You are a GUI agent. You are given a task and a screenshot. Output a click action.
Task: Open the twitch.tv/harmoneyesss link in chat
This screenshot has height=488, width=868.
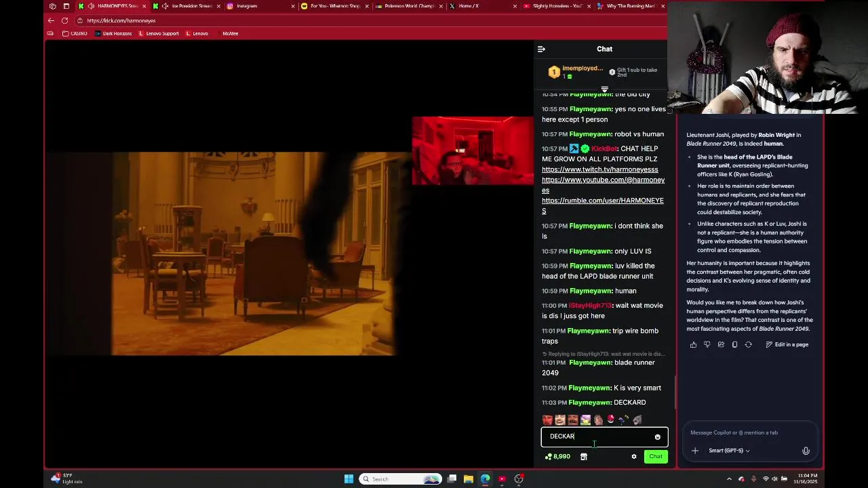pos(599,169)
